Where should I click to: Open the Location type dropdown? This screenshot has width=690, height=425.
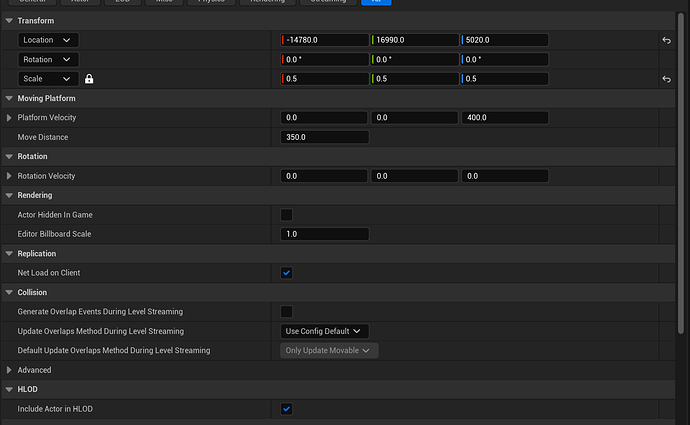point(48,40)
